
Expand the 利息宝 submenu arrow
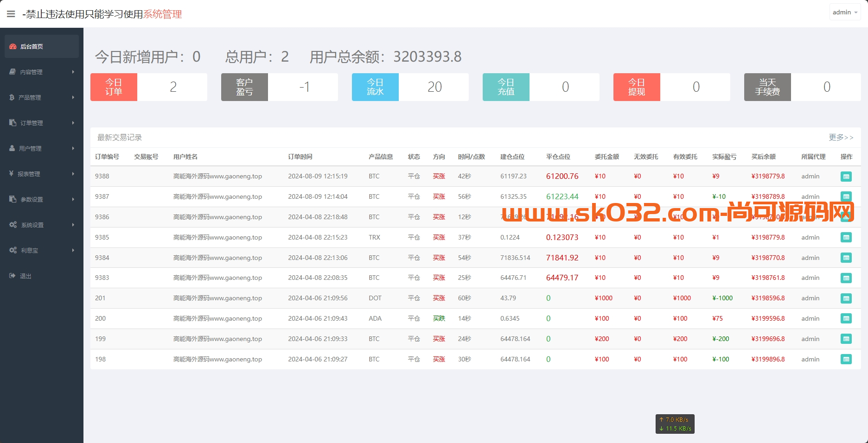coord(73,250)
